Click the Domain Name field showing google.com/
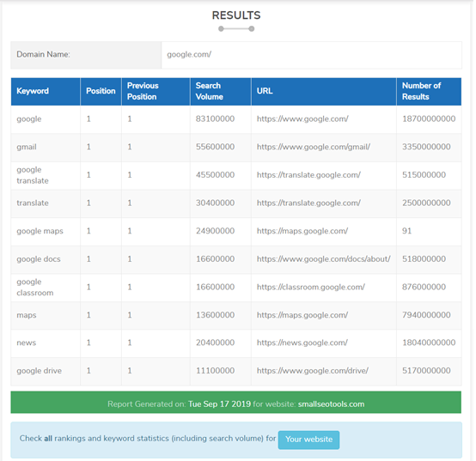The width and height of the screenshot is (476, 461). click(x=312, y=55)
